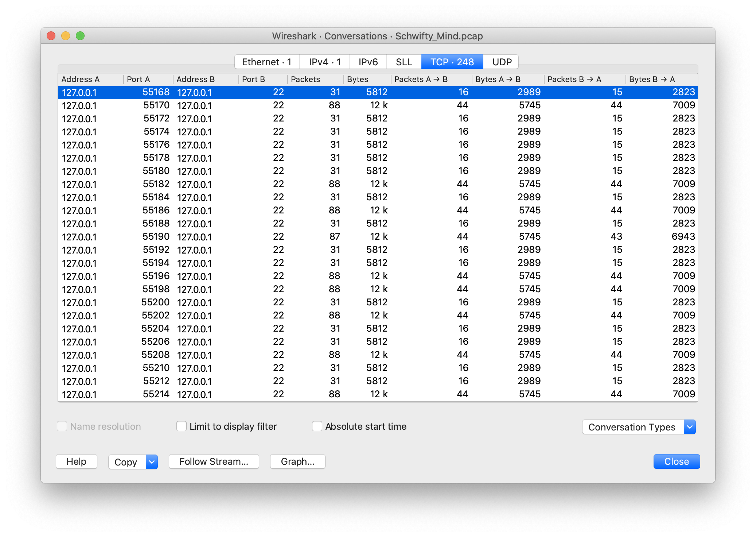Screen dimensions: 756x537
Task: Sort by Bytes A → B column header
Action: click(508, 80)
